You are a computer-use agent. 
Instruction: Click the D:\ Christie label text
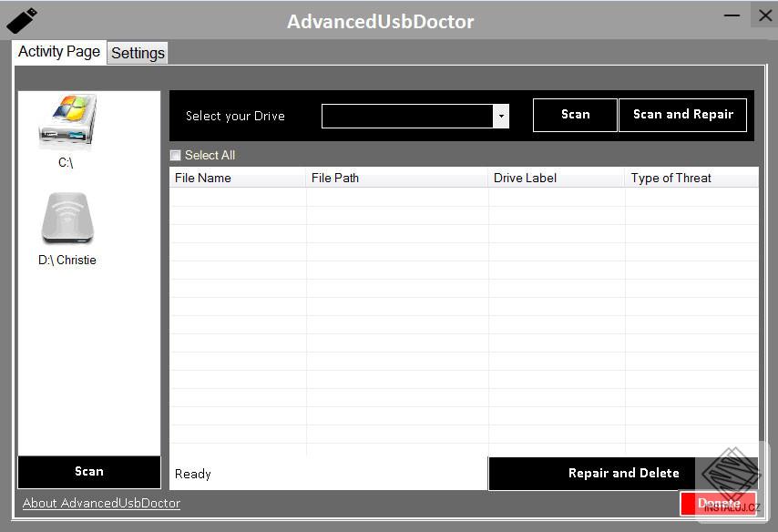tap(67, 260)
